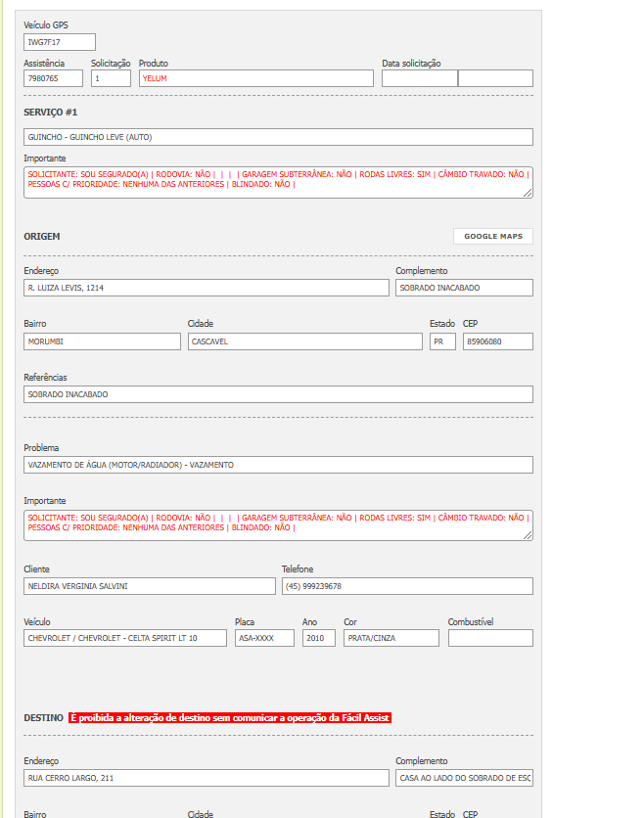
Task: Click the second Data solicitação field
Action: tap(495, 78)
